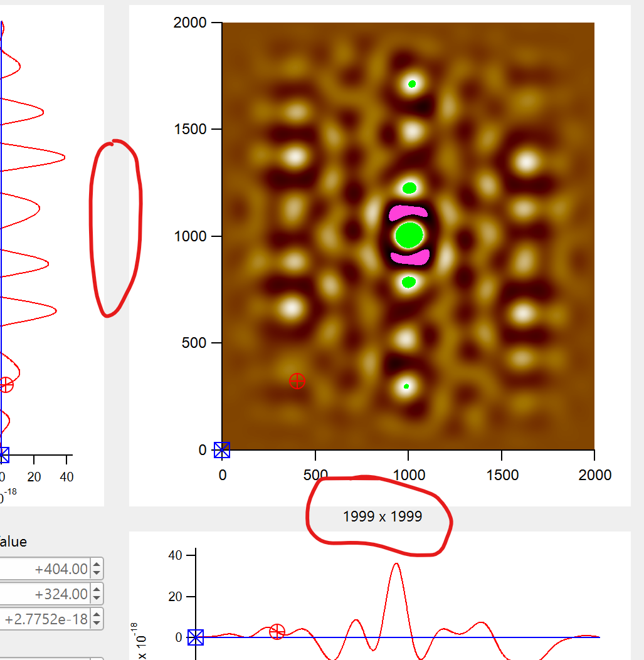Click red circle marker on left profile plot
The image size is (644, 660).
click(6, 385)
